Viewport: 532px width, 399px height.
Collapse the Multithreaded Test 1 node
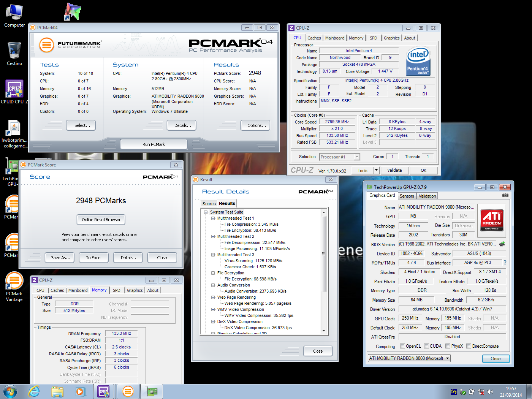(213, 218)
